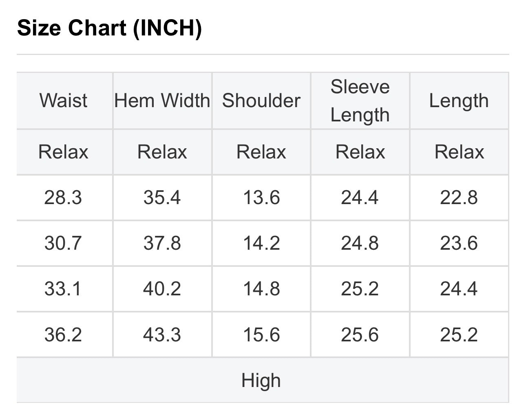Screen dimensions: 526x420
Task: Click sleeve length value 24.8
Action: pyautogui.click(x=360, y=243)
